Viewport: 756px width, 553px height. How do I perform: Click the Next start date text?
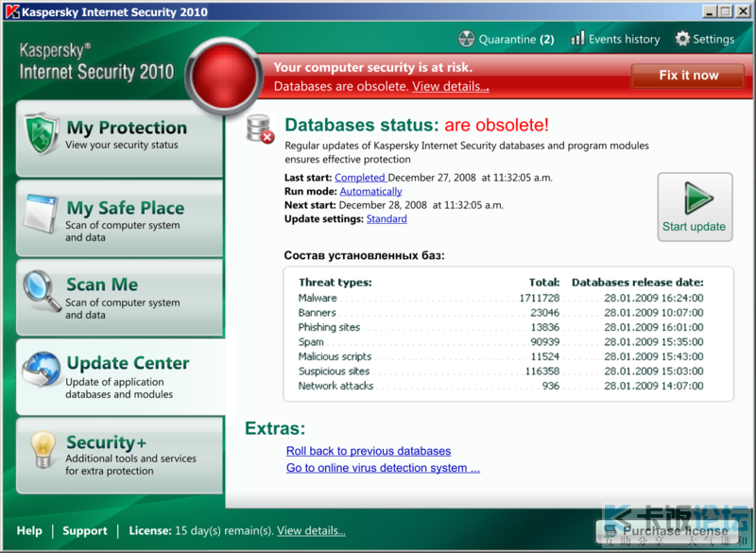coord(421,205)
